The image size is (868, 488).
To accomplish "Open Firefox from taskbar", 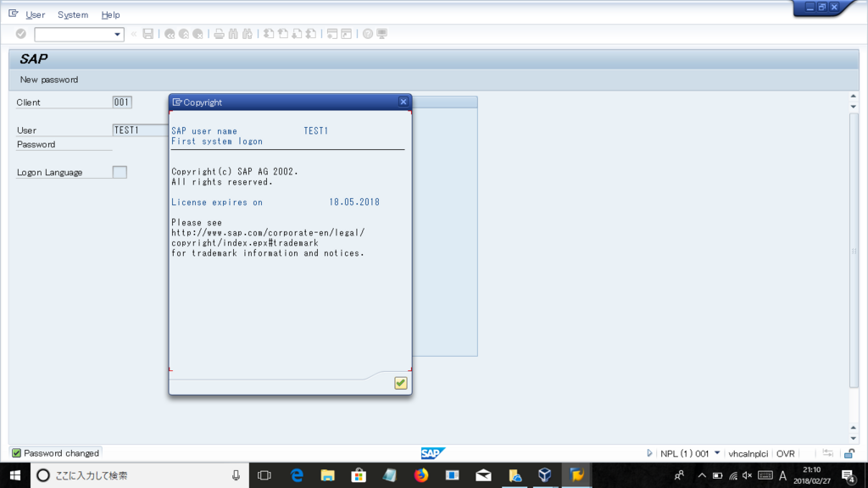I will [x=421, y=475].
